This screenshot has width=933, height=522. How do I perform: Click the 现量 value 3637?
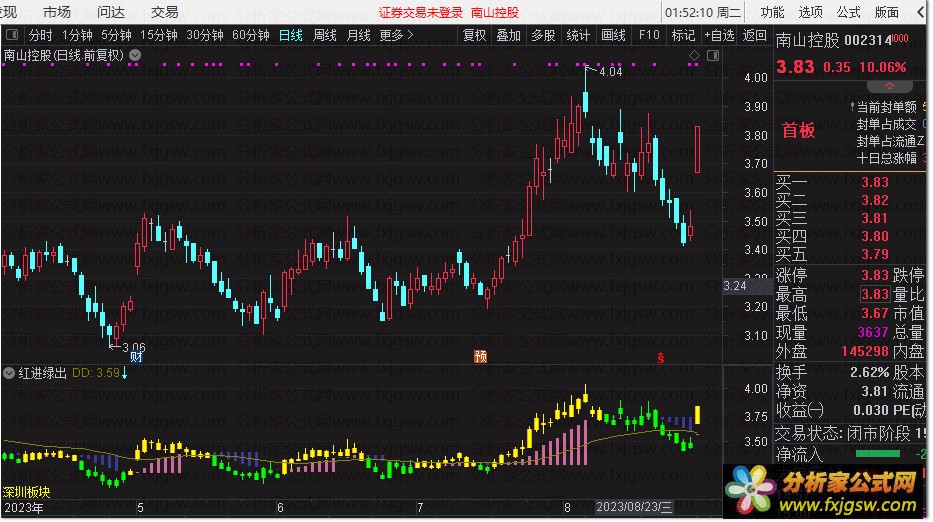click(x=873, y=332)
